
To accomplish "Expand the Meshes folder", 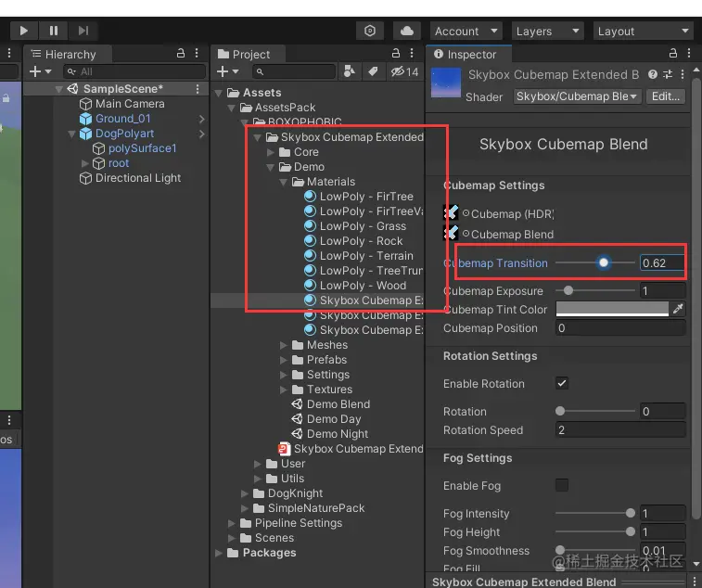I will 284,345.
